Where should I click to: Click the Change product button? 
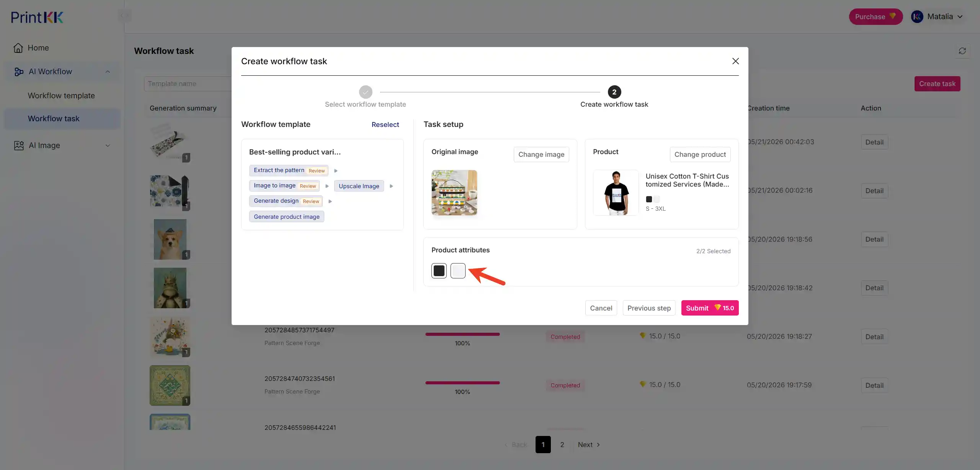(x=700, y=154)
